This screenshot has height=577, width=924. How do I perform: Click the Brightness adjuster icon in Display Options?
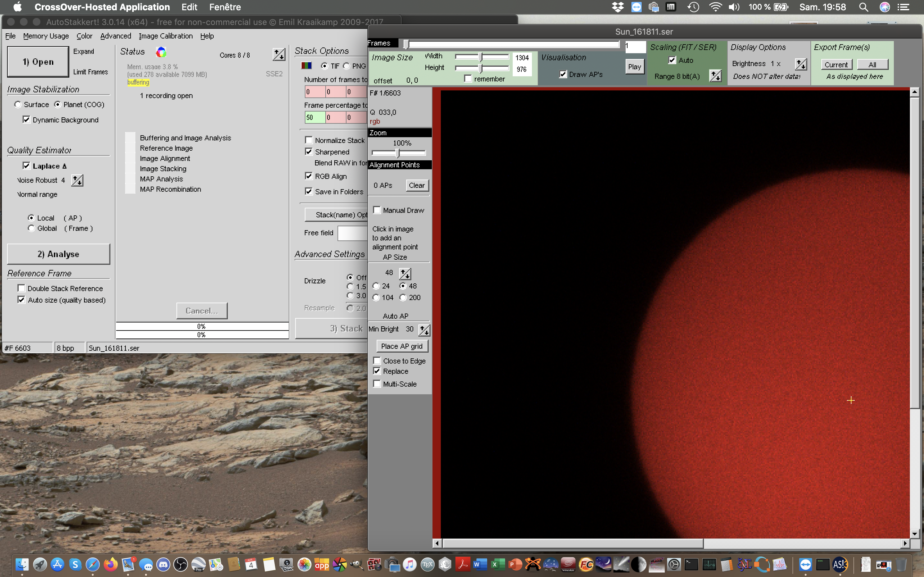(x=801, y=64)
